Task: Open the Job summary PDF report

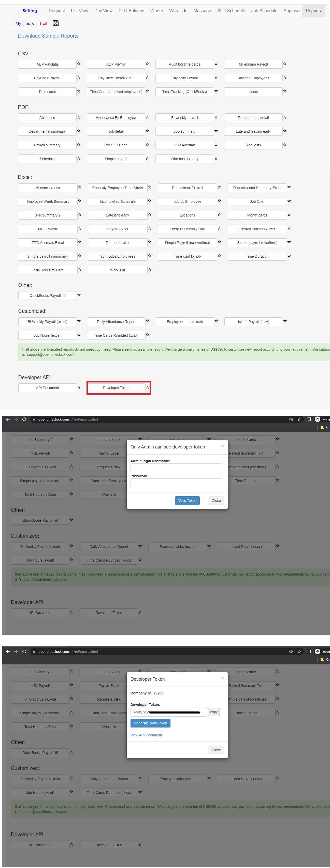Action: pyautogui.click(x=184, y=131)
